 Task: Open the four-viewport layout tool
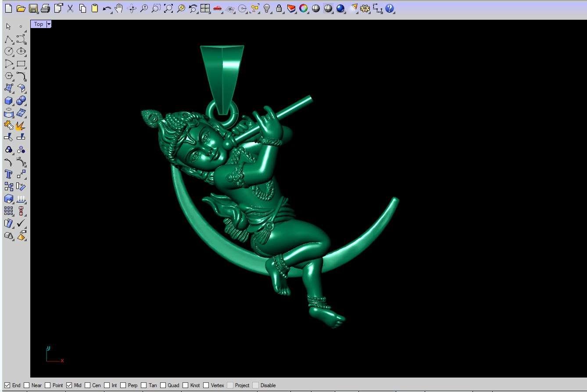pos(205,8)
